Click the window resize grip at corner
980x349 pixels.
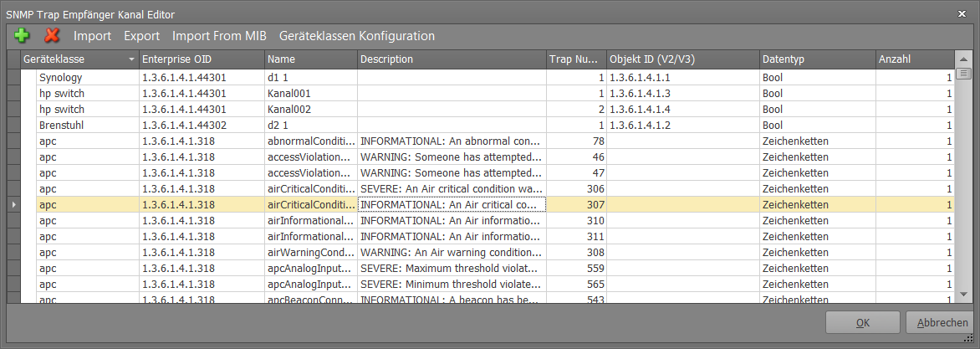click(973, 340)
